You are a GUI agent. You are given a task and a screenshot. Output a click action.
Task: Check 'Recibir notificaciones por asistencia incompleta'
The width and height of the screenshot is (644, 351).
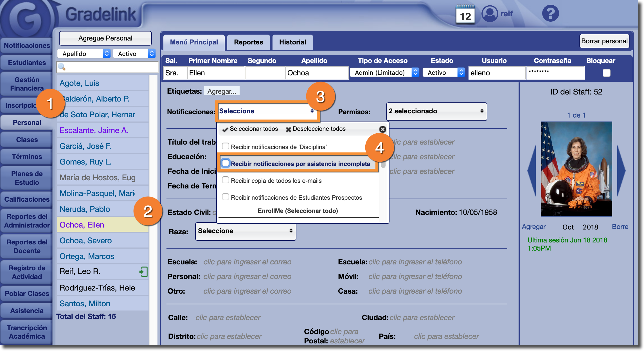[226, 163]
